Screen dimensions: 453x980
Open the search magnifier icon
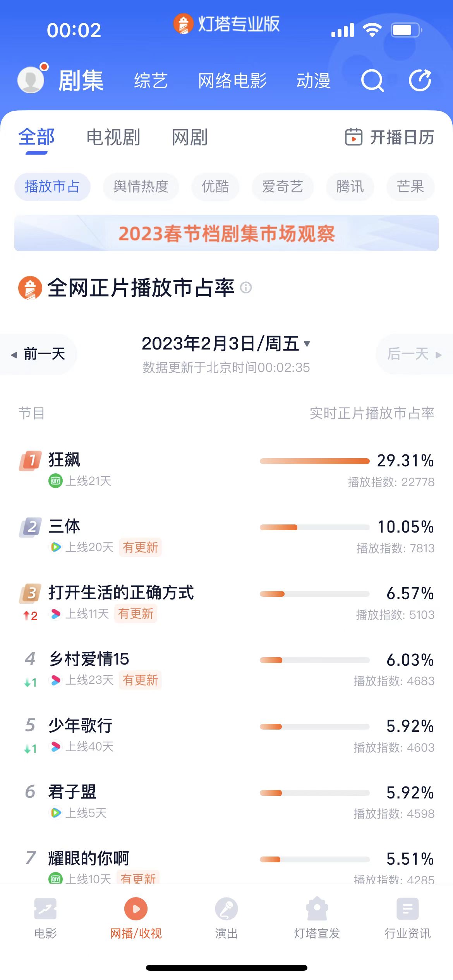pyautogui.click(x=372, y=81)
